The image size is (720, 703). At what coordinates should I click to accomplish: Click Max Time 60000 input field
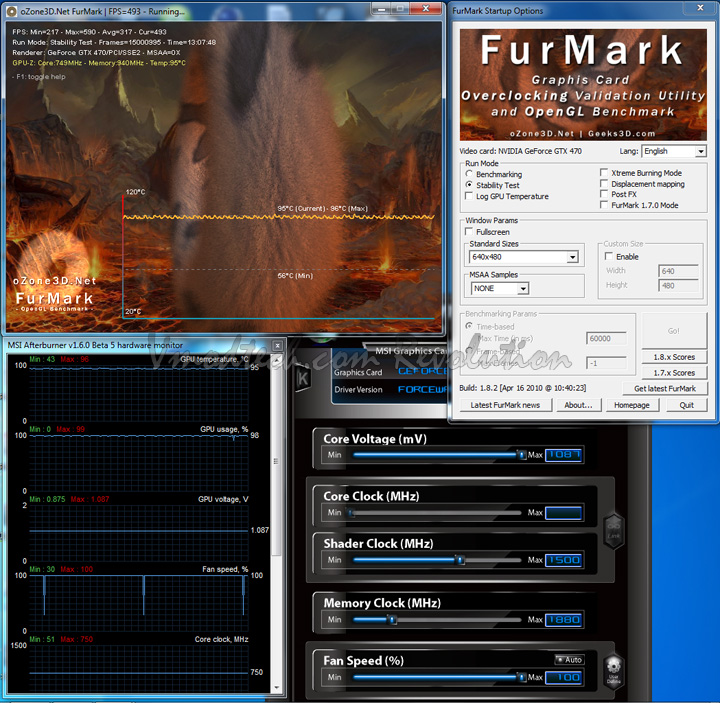pyautogui.click(x=606, y=338)
